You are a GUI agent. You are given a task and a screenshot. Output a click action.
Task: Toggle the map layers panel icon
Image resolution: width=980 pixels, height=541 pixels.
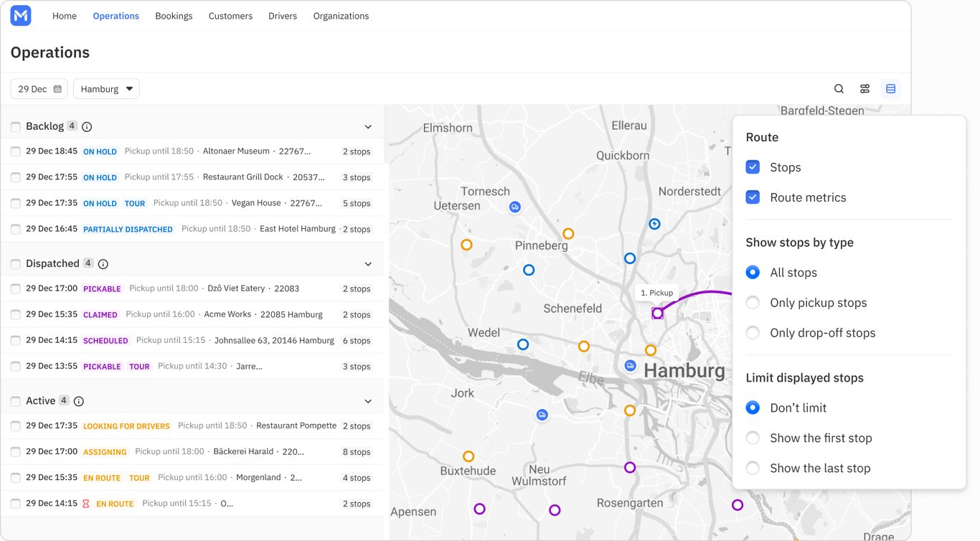(890, 89)
